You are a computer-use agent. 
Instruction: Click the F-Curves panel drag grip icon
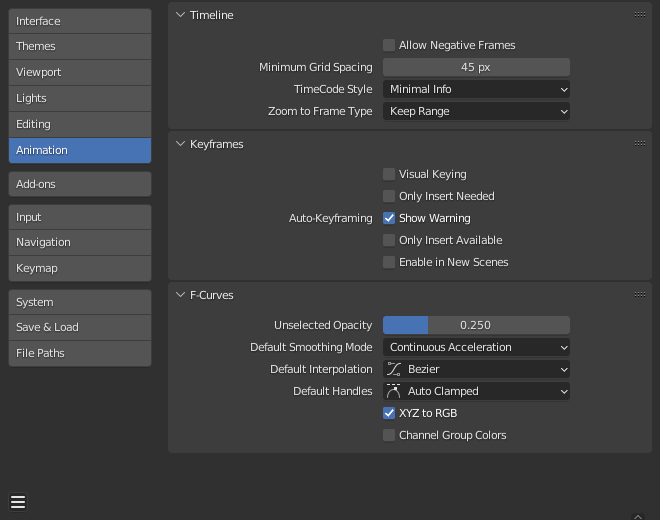tap(639, 295)
